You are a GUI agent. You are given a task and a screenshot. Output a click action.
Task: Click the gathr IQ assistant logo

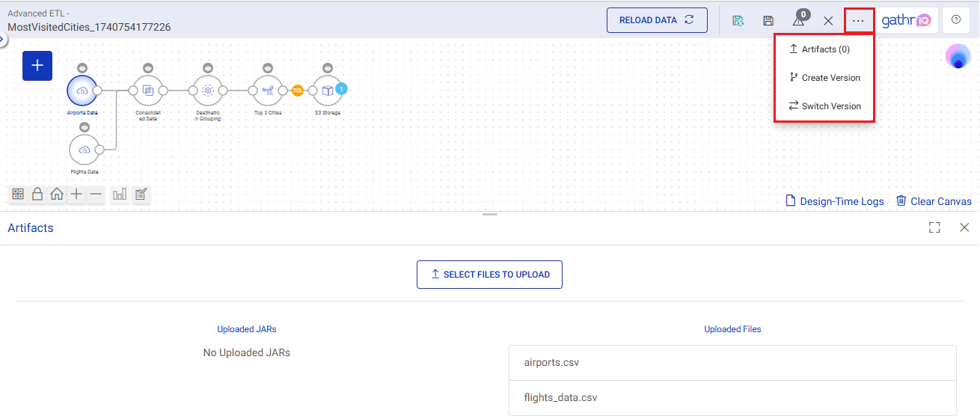click(x=905, y=21)
